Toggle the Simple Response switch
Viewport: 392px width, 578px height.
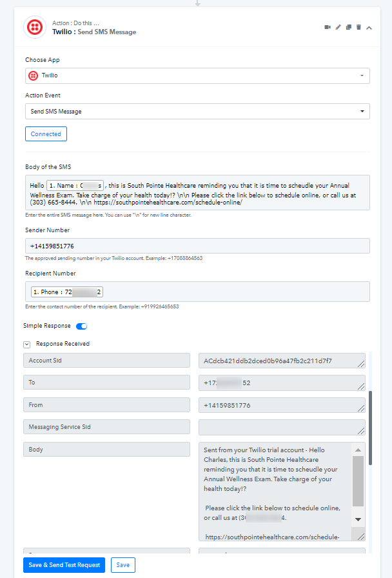tap(81, 326)
